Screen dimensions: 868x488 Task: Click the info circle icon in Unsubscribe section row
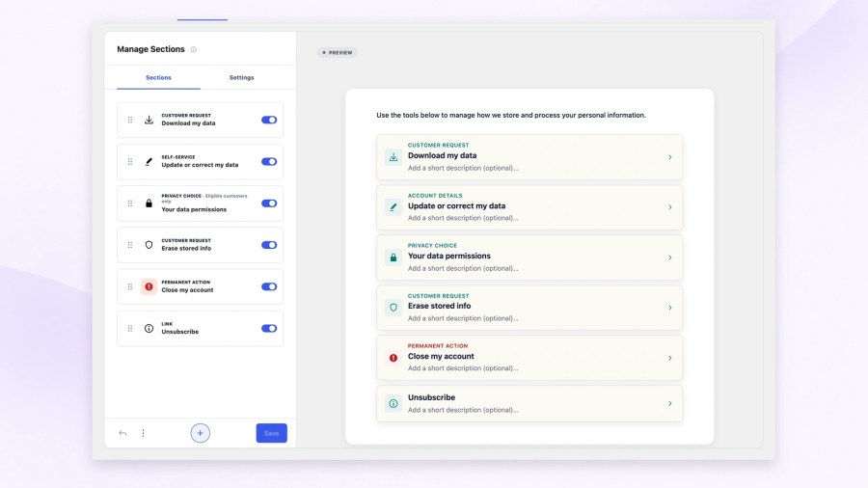(149, 328)
